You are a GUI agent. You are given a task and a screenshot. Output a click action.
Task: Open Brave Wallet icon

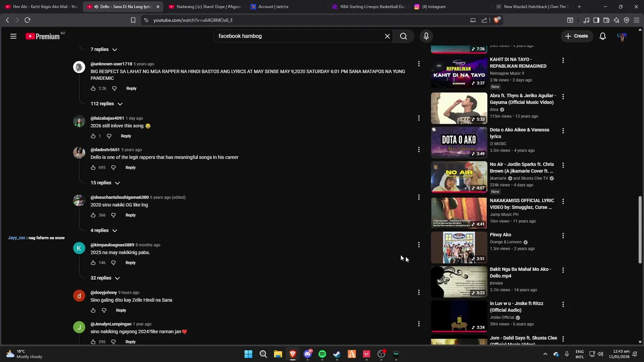click(606, 20)
